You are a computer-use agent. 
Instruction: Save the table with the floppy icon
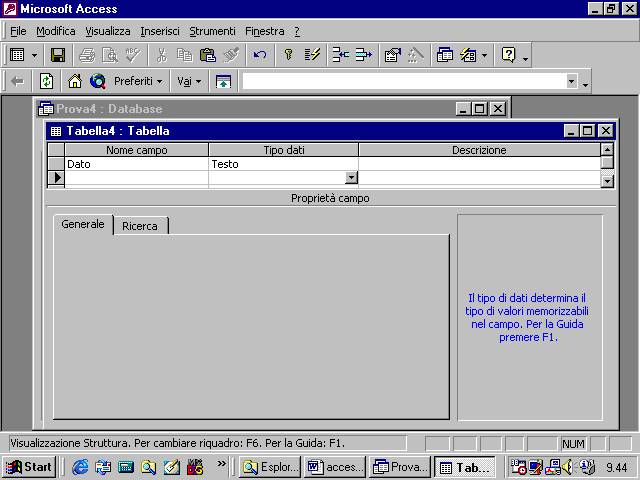click(58, 55)
